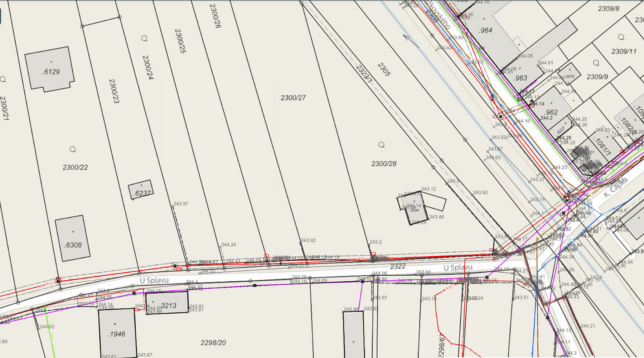Select building number .1081/1
Image resolution: width=644 pixels, height=358 pixels.
pyautogui.click(x=602, y=146)
